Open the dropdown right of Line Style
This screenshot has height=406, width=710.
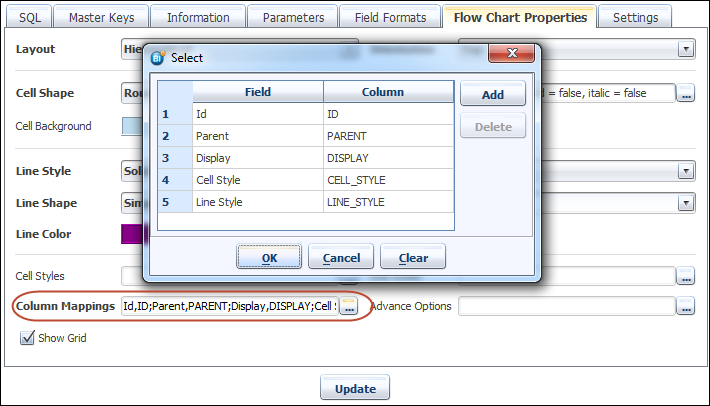685,171
